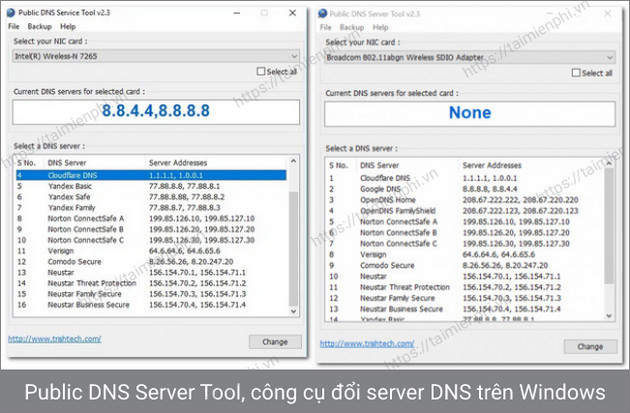Select Yandex Family row in left list
630x413 pixels.
[x=151, y=208]
